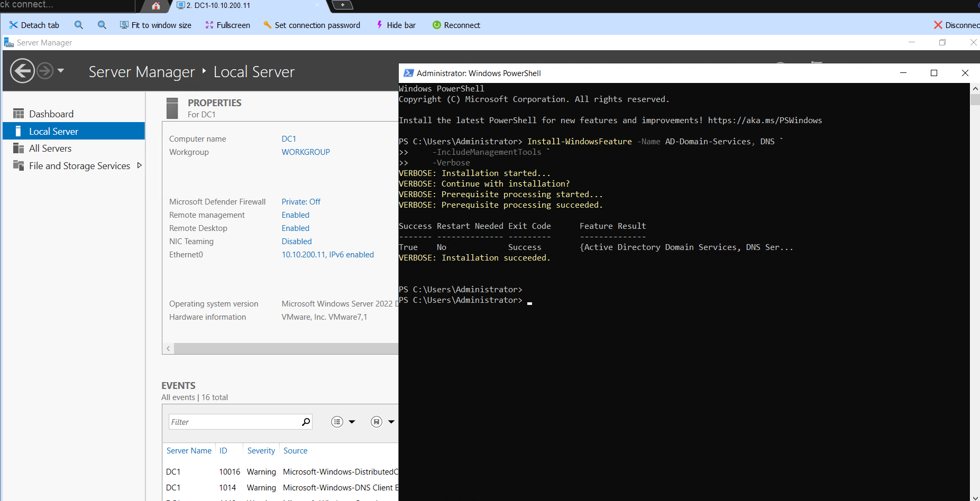Screen dimensions: 980x501
Task: Open the Ethernet0 10.10.200.11 link
Action: pos(327,255)
